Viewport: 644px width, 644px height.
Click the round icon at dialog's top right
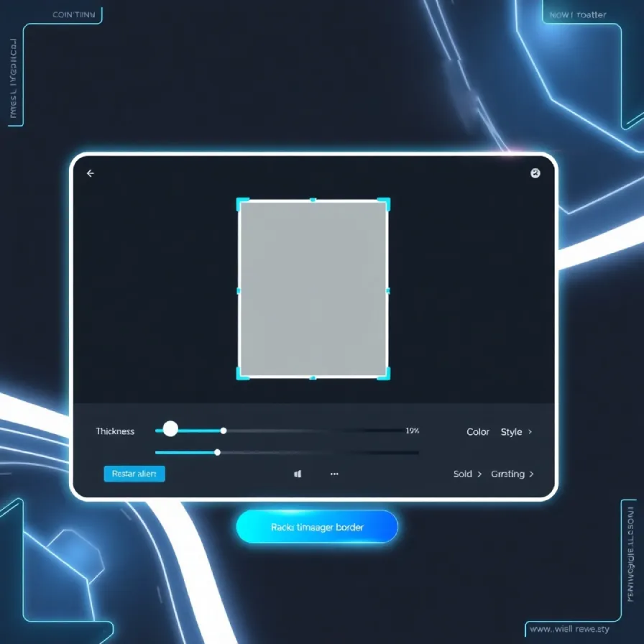pos(535,173)
